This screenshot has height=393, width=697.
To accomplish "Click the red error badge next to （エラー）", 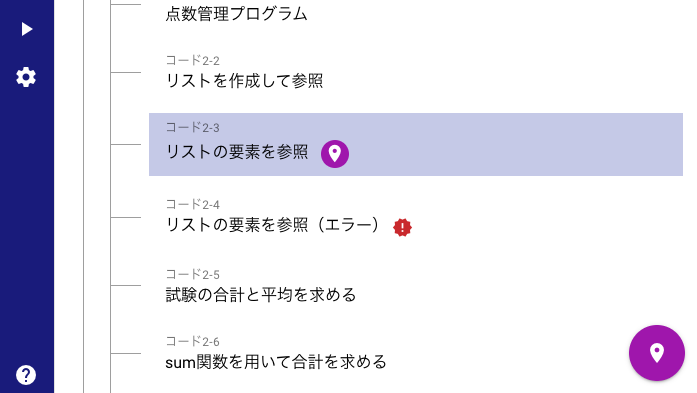I will (402, 228).
